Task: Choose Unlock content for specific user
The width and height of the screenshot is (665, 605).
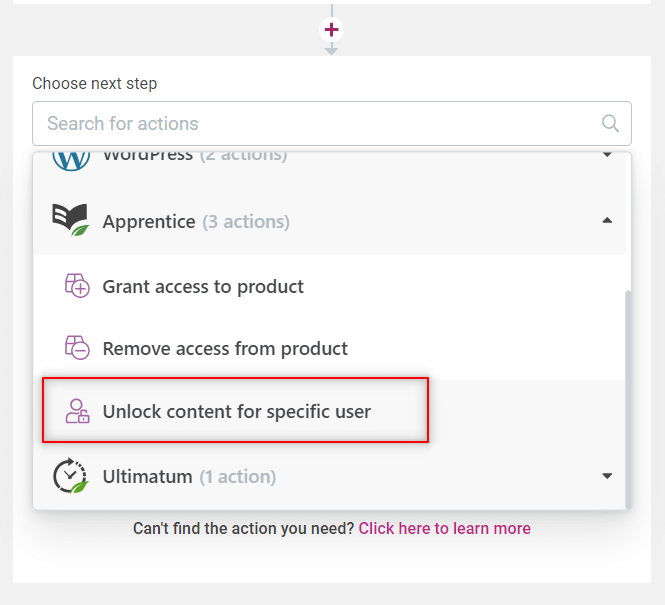Action: [235, 410]
